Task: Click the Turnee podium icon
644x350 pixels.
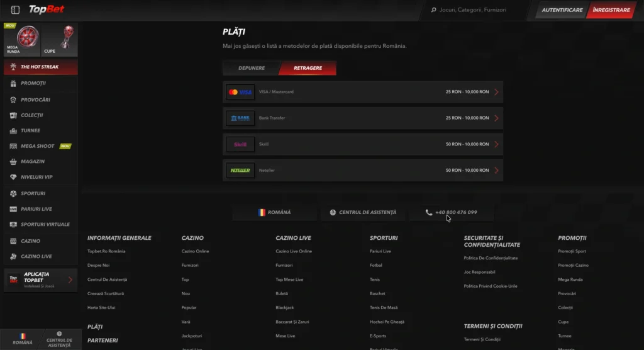Action: click(x=13, y=130)
